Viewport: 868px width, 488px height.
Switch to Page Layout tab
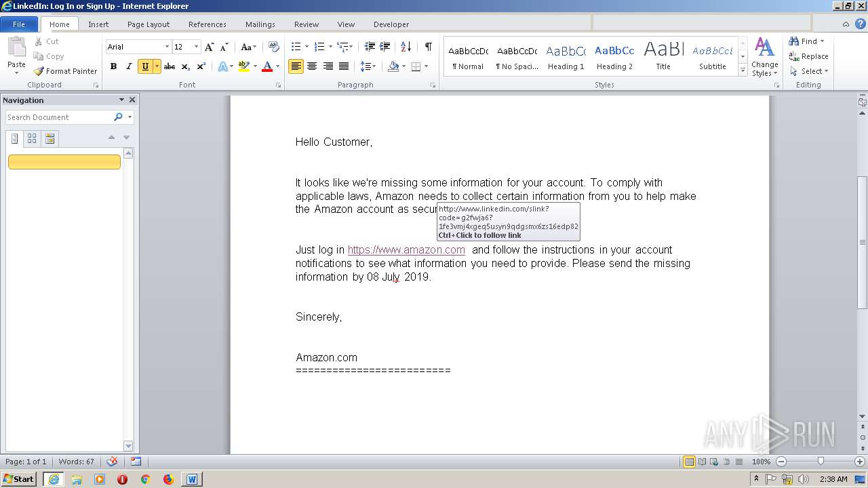click(x=149, y=24)
